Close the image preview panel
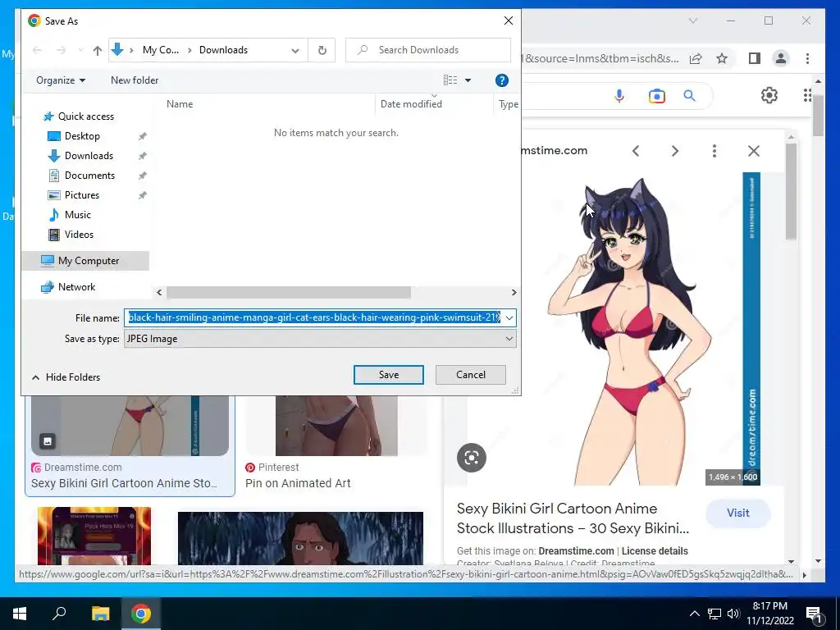Screen dimensions: 840x630 coord(754,151)
